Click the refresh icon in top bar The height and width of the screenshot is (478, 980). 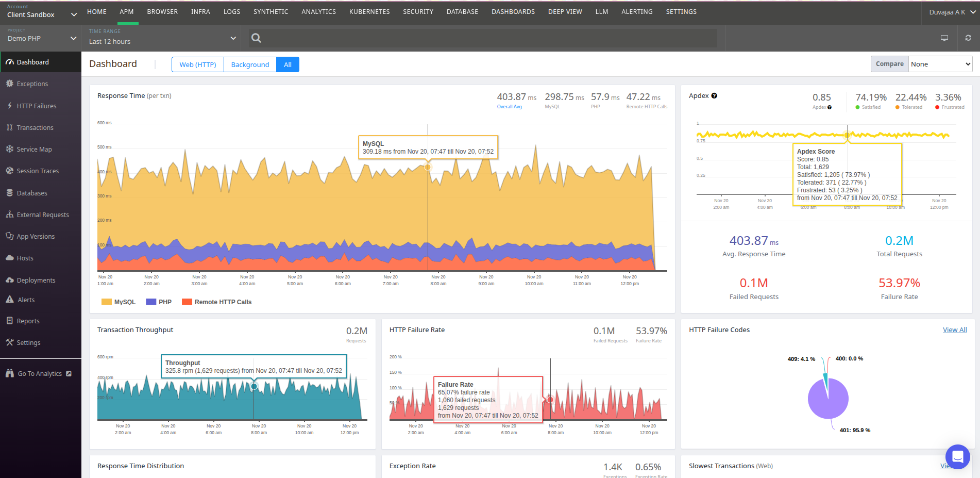coord(968,38)
